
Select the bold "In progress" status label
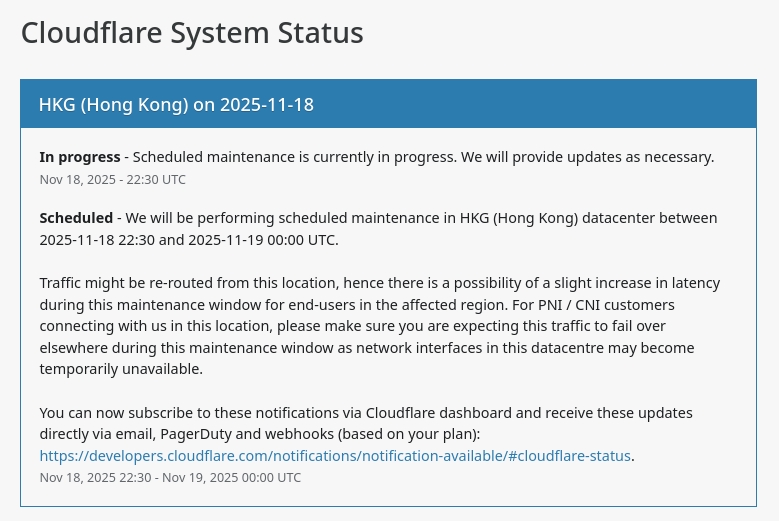(79, 157)
